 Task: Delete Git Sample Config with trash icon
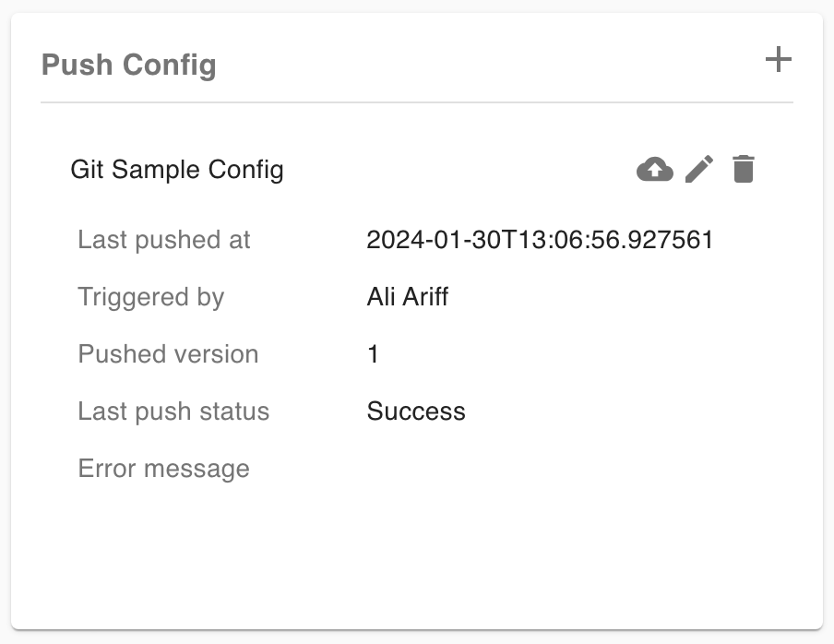[x=744, y=170]
